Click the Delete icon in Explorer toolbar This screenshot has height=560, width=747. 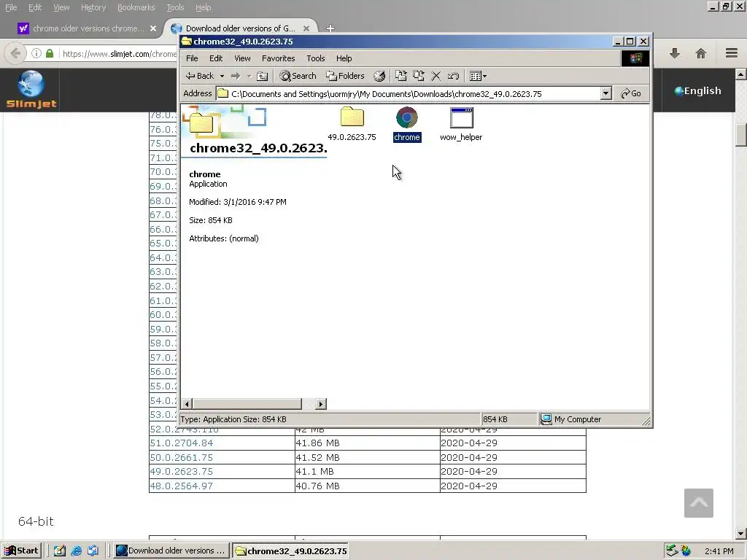click(436, 76)
